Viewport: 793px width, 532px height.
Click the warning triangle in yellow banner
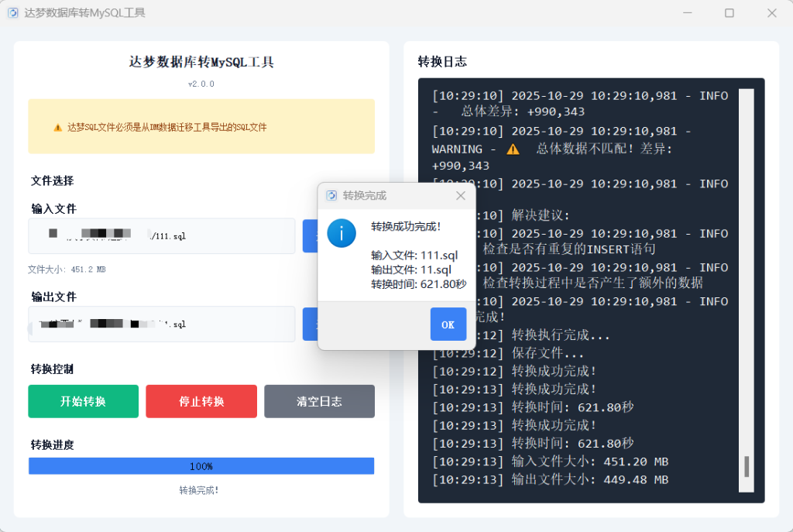pyautogui.click(x=57, y=127)
